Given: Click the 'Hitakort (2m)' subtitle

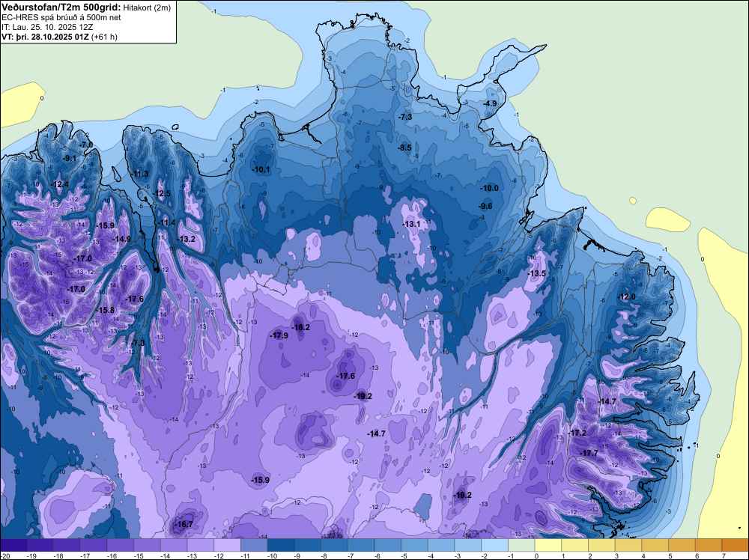Looking at the screenshot, I should (147, 7).
